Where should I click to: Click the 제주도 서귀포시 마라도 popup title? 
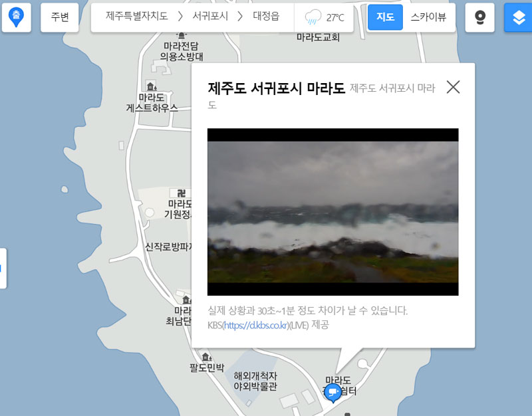click(276, 88)
